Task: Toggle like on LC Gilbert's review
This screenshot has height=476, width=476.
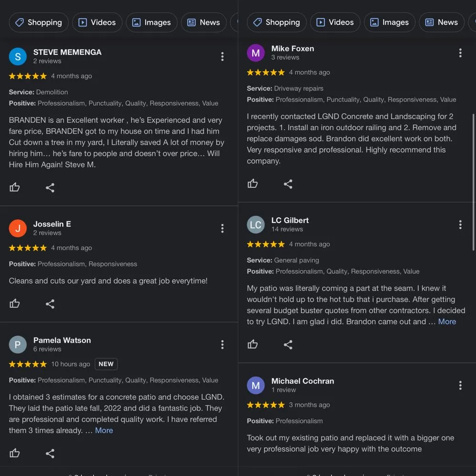Action: (253, 344)
